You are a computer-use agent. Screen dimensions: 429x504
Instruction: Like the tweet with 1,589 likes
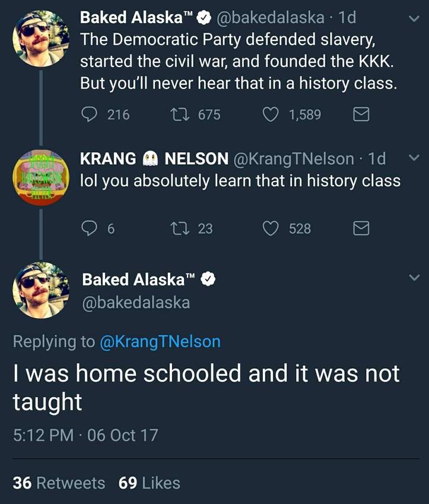[271, 114]
